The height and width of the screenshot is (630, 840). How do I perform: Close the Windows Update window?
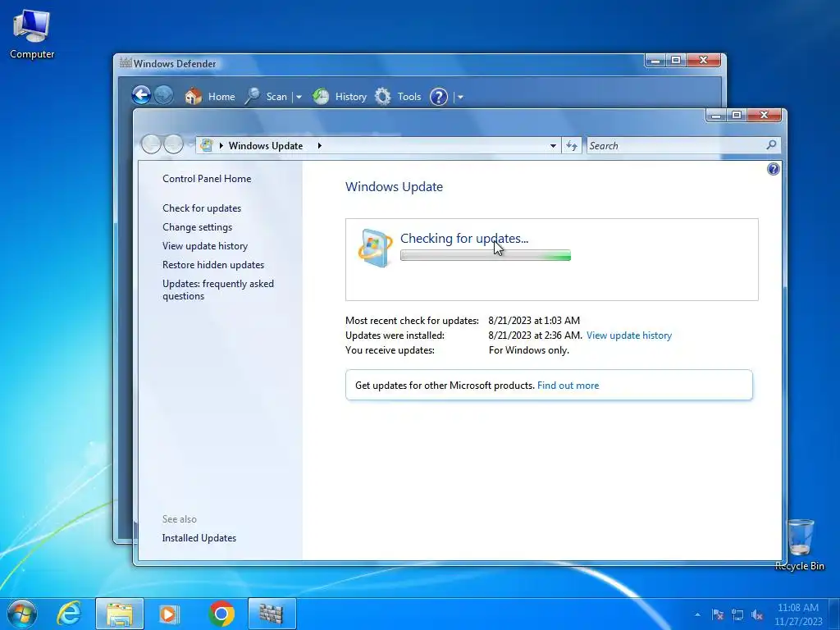[764, 115]
